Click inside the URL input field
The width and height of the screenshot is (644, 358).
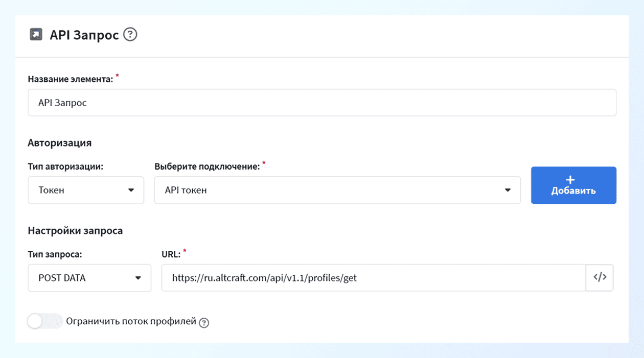click(x=358, y=278)
